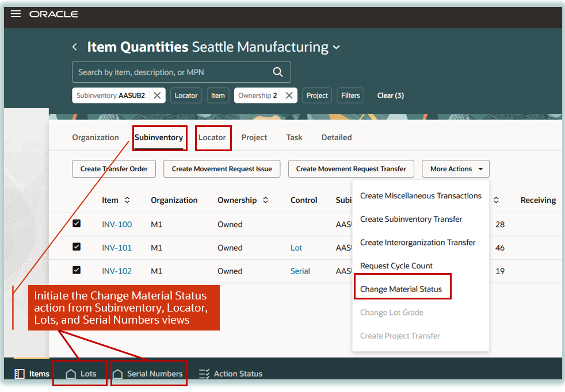Image resolution: width=565 pixels, height=392 pixels.
Task: Remove the Subinventory AASUB2 filter chip
Action: (x=157, y=95)
